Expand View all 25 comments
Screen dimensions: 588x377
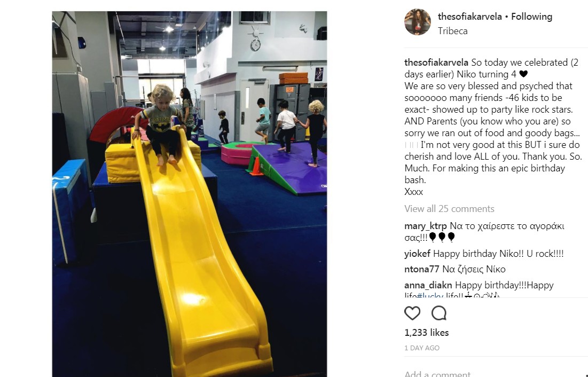click(449, 209)
